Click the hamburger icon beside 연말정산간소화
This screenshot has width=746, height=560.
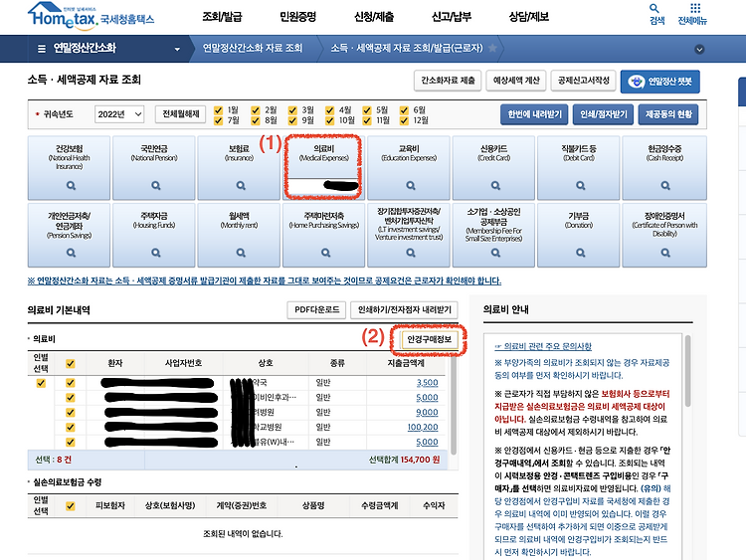click(42, 49)
